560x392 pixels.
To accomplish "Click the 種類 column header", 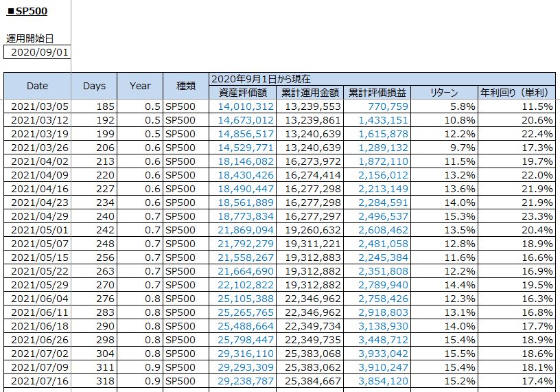I will click(x=186, y=86).
